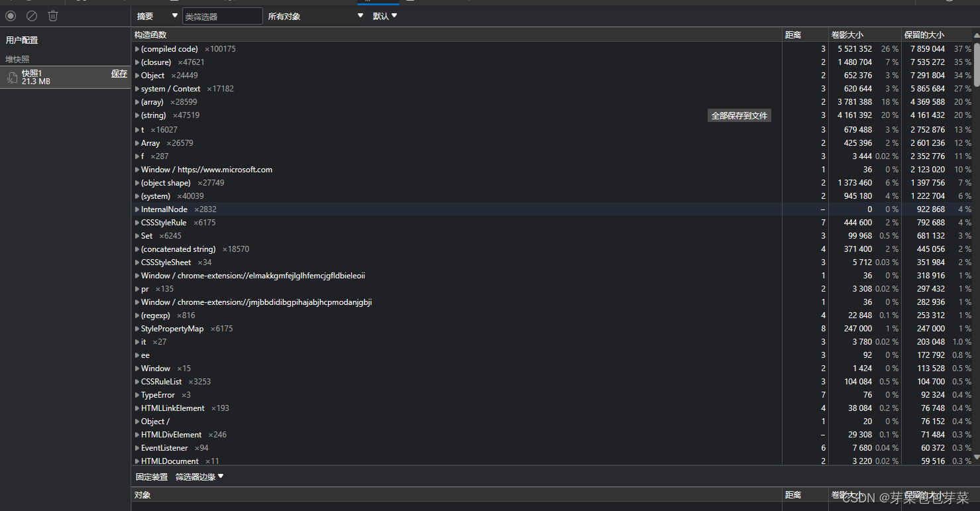The width and height of the screenshot is (980, 511).
Task: Delete selected profile using trash icon
Action: 53,16
